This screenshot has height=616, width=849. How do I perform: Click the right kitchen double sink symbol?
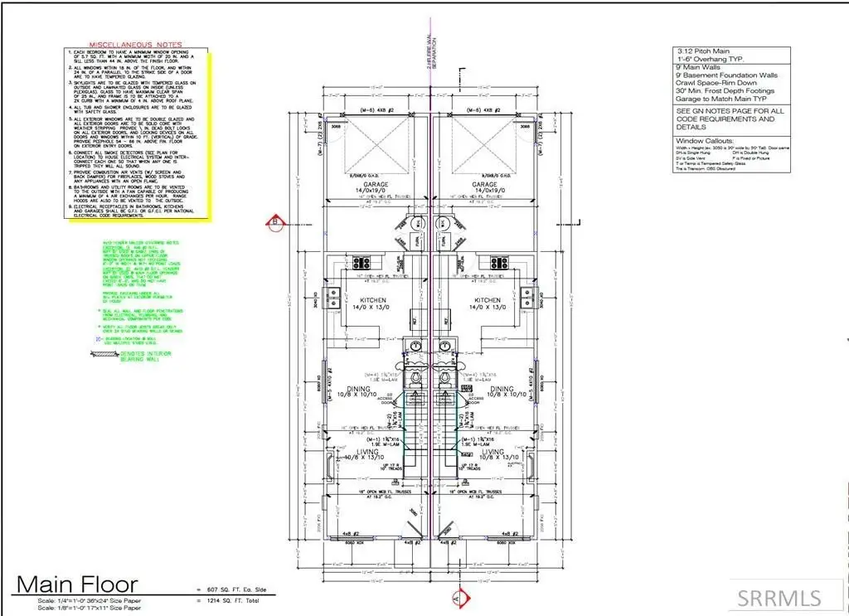tap(529, 295)
